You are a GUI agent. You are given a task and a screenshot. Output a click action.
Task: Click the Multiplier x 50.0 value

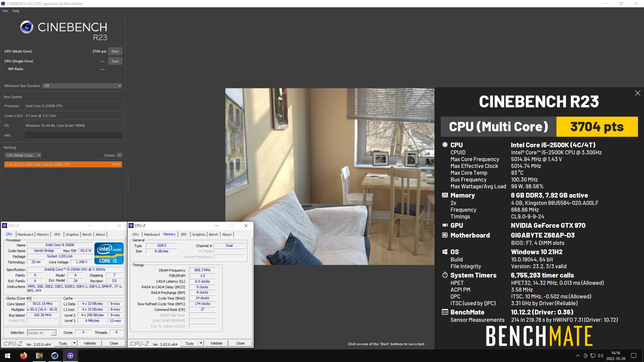pos(43,309)
